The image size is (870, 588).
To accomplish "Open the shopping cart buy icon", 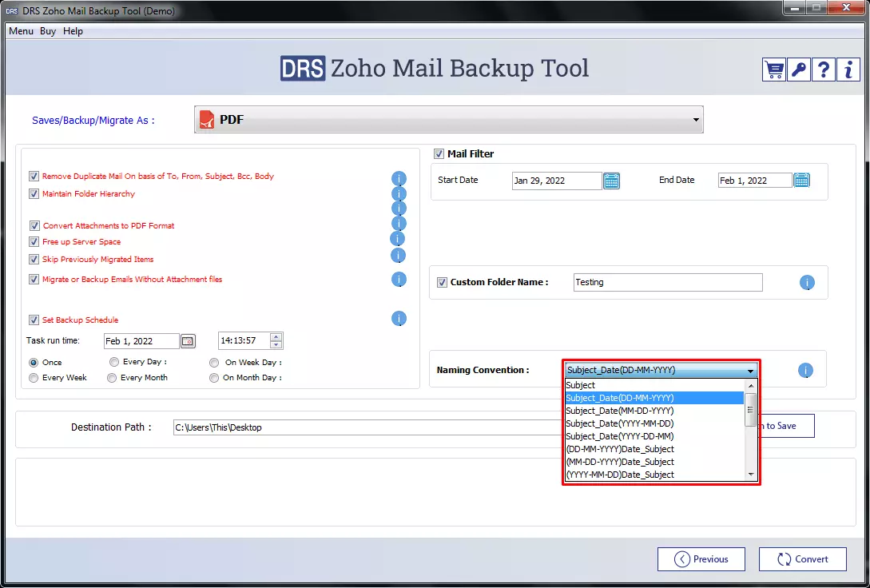I will [773, 70].
